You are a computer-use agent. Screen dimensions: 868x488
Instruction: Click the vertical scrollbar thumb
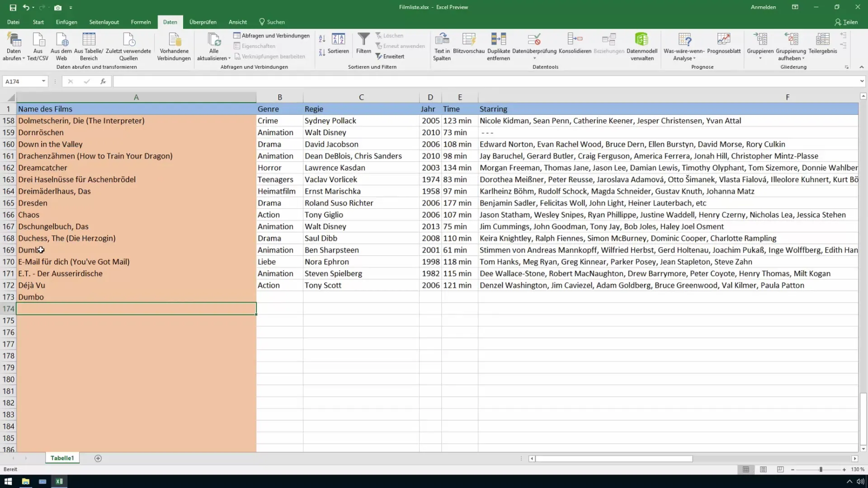pyautogui.click(x=863, y=419)
